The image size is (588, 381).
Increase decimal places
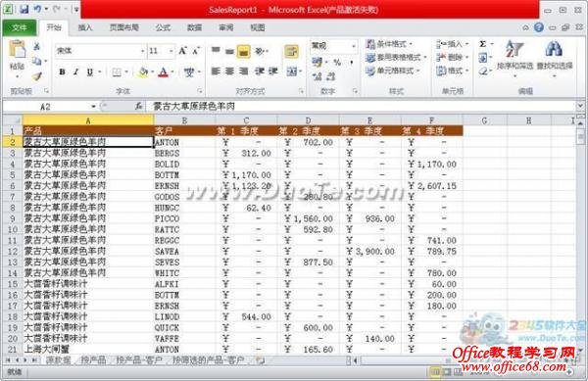318,76
